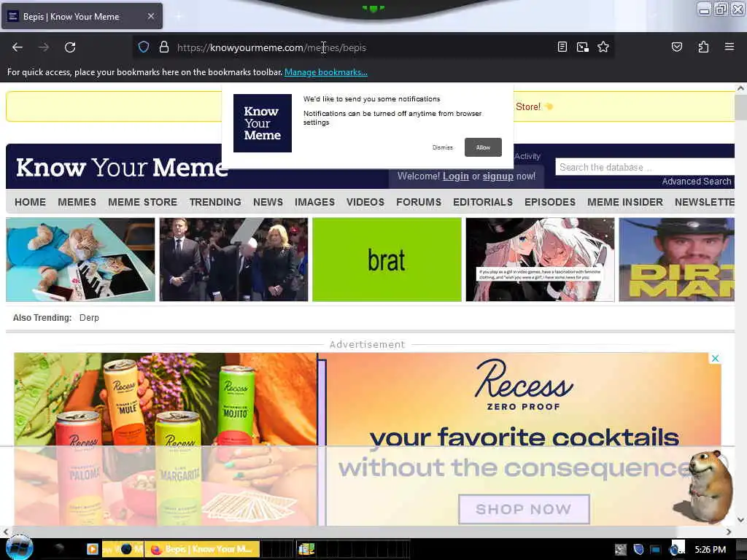Open NEWS navigation item
The width and height of the screenshot is (747, 560).
(268, 202)
